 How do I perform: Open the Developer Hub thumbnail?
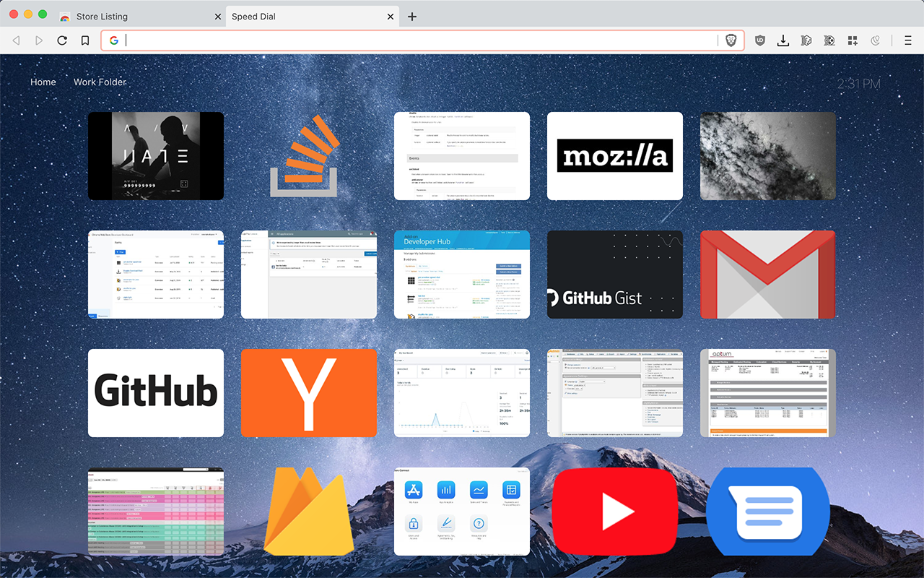tap(462, 275)
